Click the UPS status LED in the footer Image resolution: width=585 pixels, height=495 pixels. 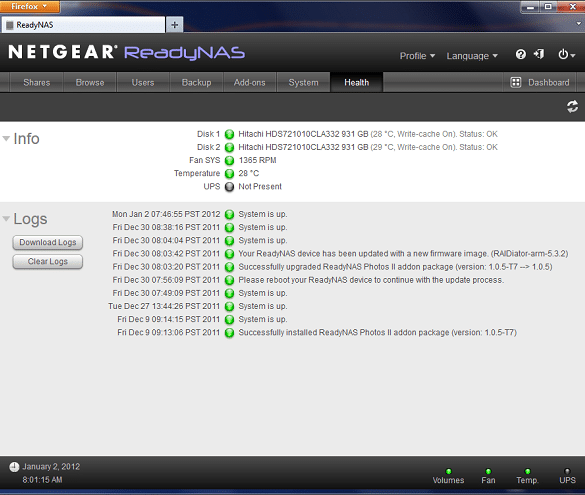click(x=567, y=471)
